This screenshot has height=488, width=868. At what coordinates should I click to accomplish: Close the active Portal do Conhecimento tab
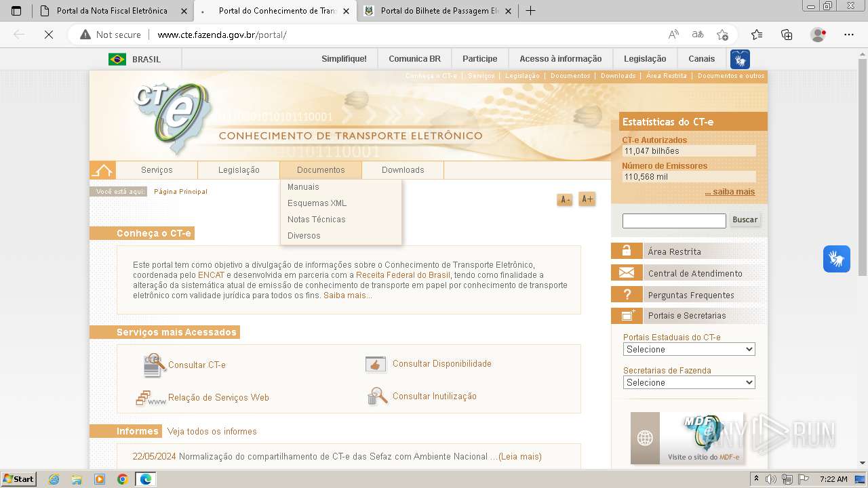point(347,11)
